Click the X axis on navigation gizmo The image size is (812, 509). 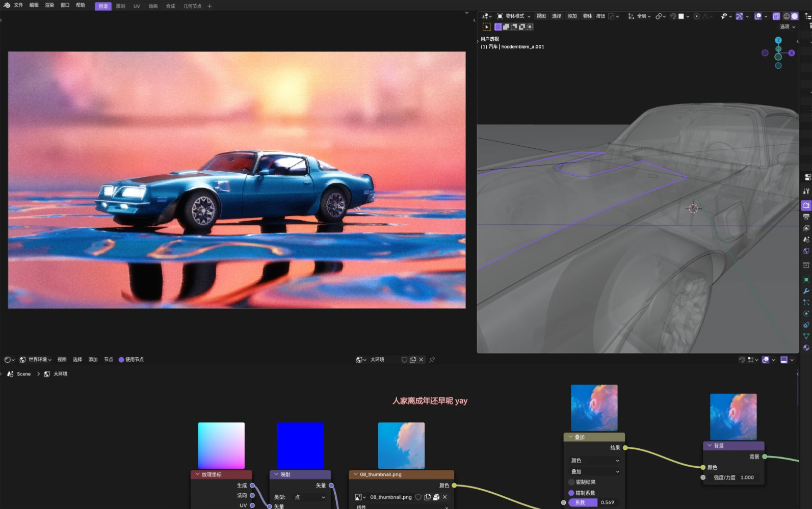(x=792, y=53)
